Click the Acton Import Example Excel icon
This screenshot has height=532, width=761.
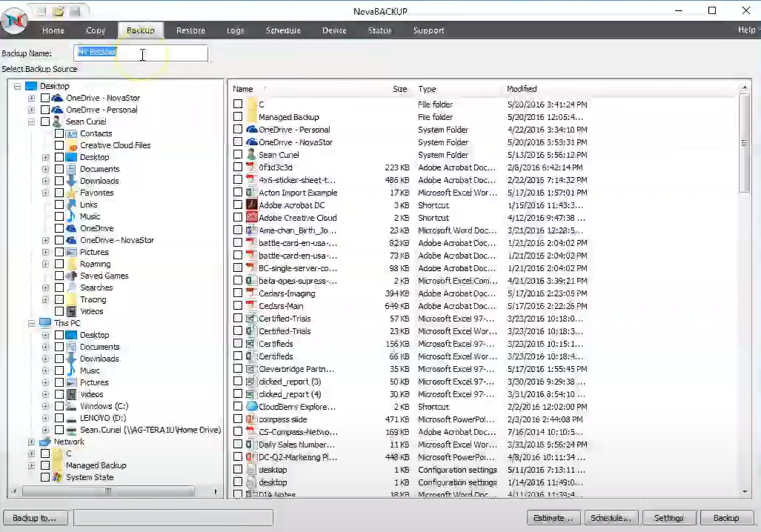tap(251, 192)
